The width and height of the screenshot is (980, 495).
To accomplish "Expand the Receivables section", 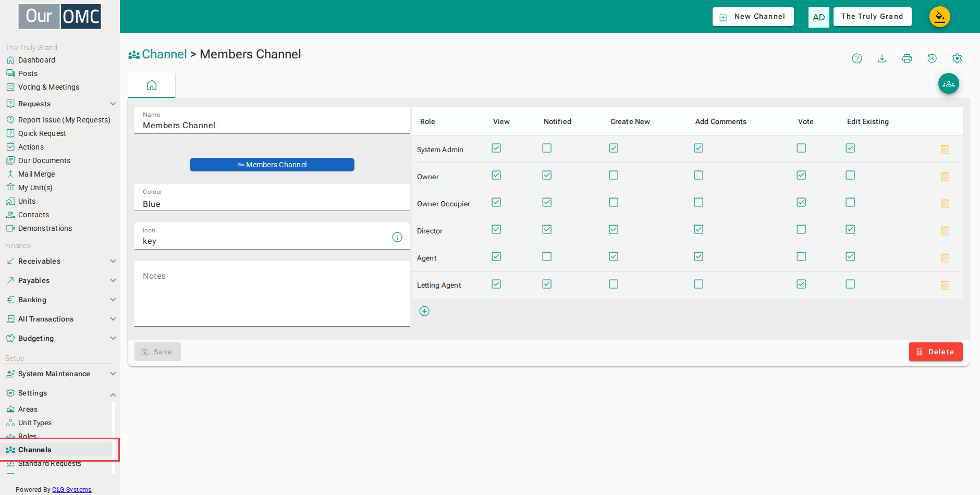I will tap(60, 261).
